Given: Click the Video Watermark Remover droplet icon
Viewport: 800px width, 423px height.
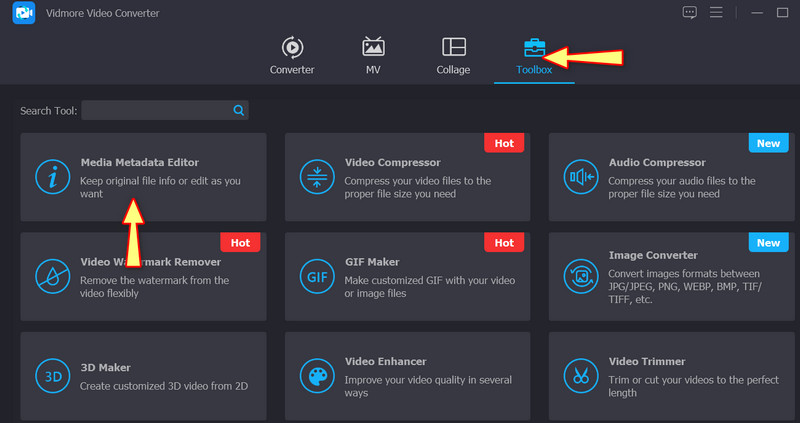Looking at the screenshot, I should pyautogui.click(x=52, y=276).
